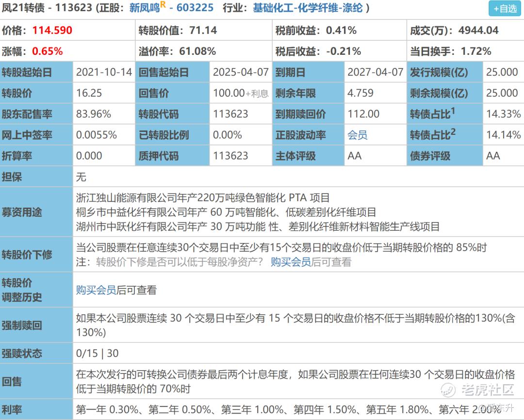
Task: Select price value 114.590
Action: pos(52,30)
